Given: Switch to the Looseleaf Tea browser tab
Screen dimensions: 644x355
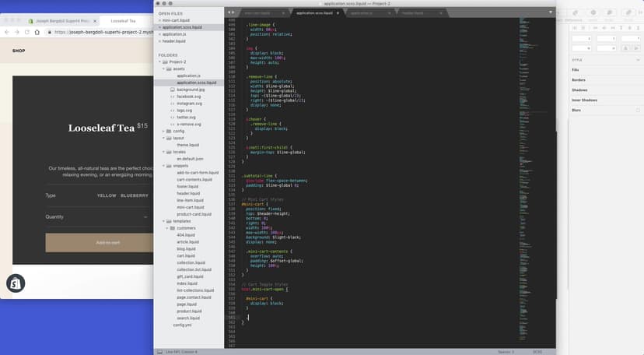Looking at the screenshot, I should point(123,20).
